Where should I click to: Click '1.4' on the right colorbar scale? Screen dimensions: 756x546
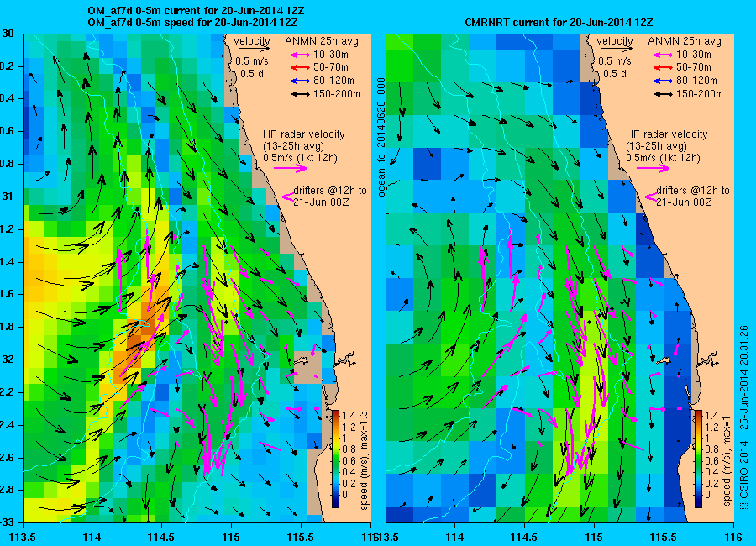pos(711,415)
